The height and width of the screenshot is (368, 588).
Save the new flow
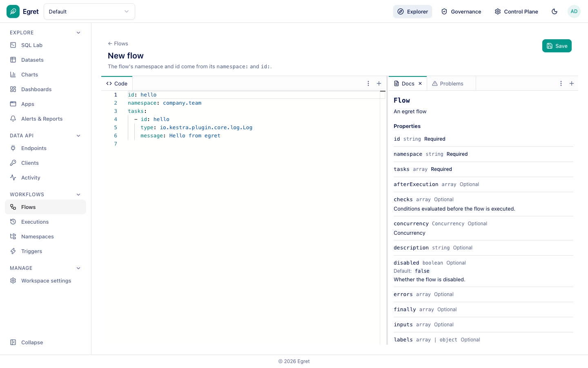pos(557,46)
